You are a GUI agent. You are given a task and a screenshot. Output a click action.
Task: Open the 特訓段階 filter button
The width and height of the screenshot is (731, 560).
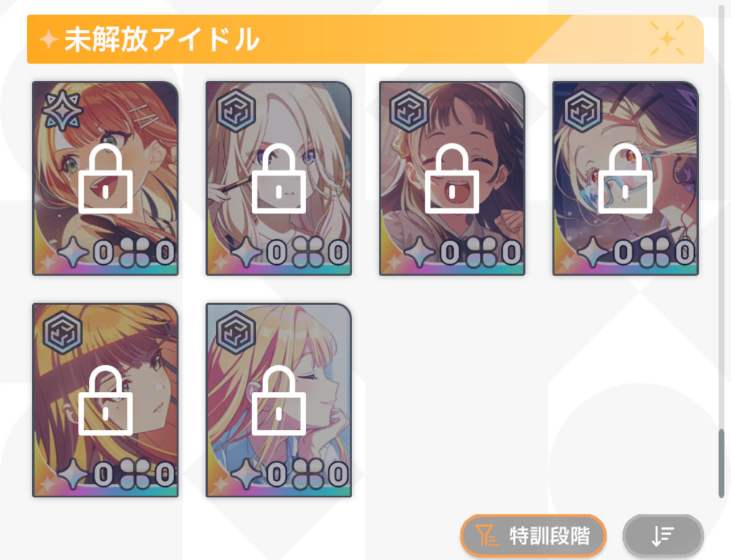click(533, 536)
